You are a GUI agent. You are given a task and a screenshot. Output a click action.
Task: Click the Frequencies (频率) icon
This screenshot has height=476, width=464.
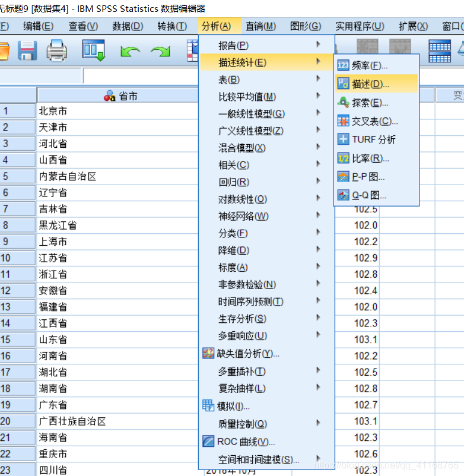click(343, 65)
